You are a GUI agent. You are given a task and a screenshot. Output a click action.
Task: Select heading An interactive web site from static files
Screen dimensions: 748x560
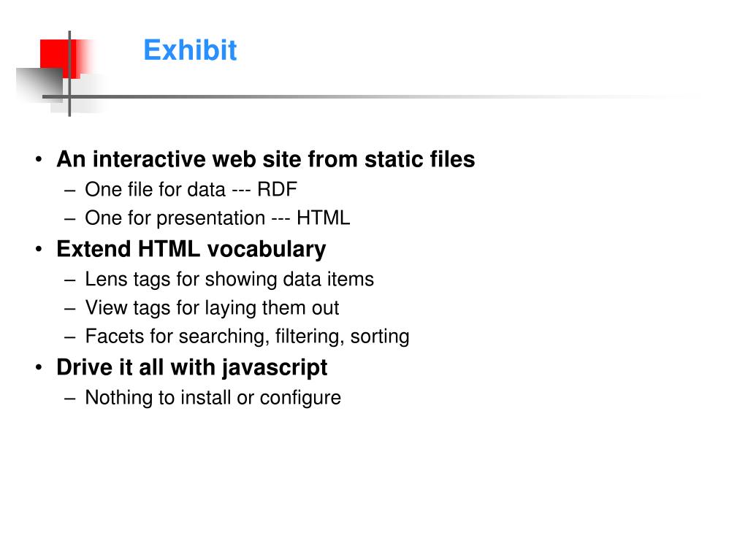tap(266, 159)
